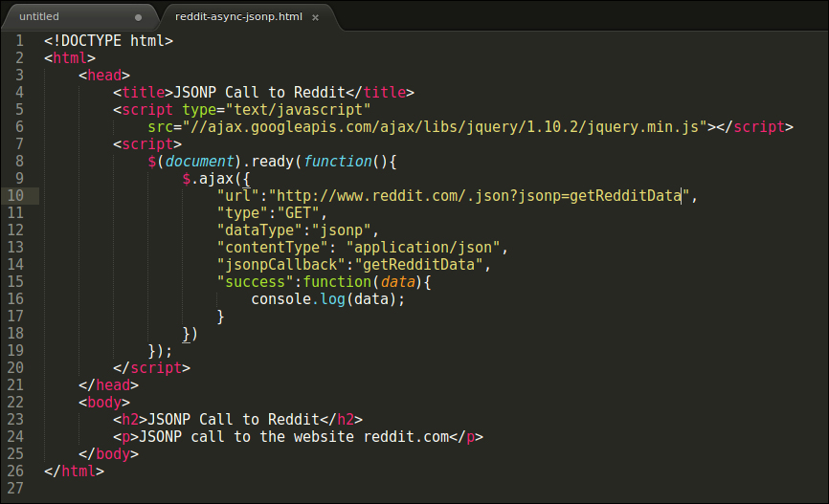Click the paragraph text 'JSONP call to the website reddit.com'
The width and height of the screenshot is (829, 504).
pyautogui.click(x=294, y=437)
